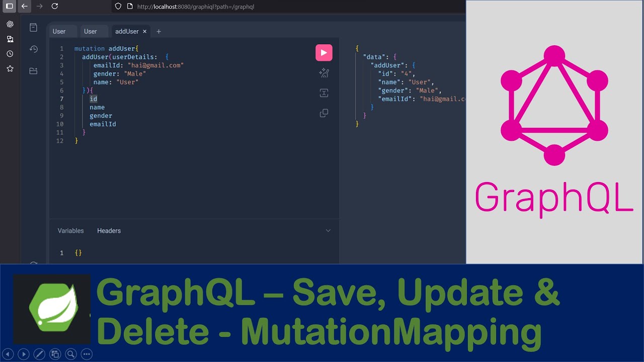Screen dimensions: 644x362
Task: Open more slideshow options ellipsis
Action: pos(87,354)
